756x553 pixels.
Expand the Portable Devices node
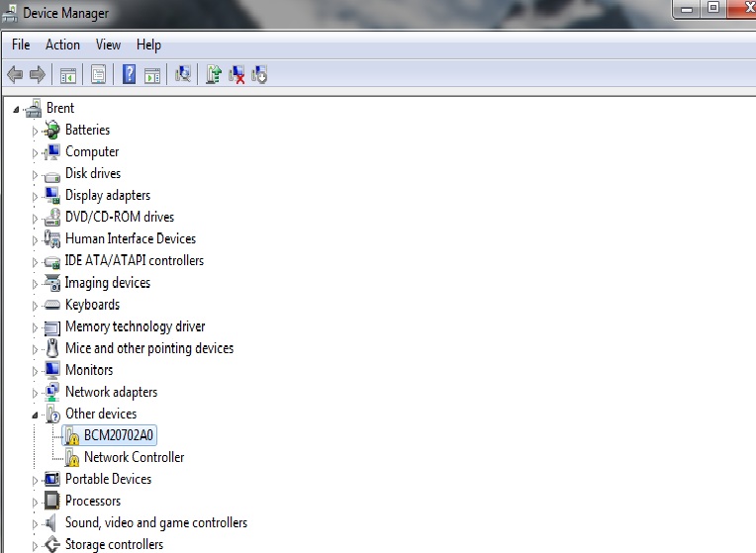click(35, 480)
